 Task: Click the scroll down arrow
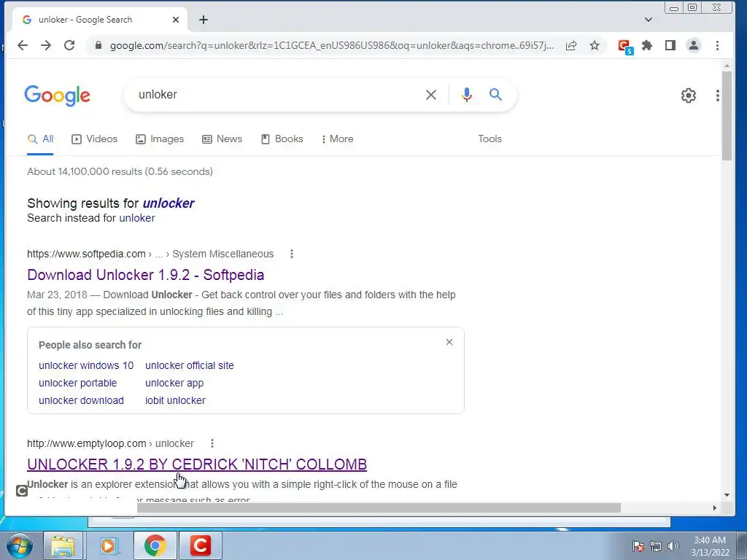point(727,495)
